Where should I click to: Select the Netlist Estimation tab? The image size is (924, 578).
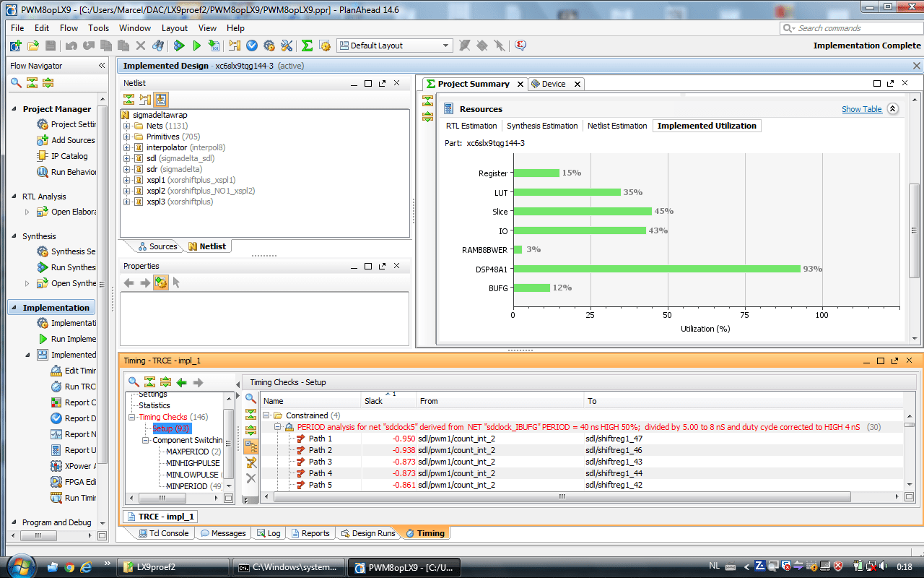click(617, 126)
